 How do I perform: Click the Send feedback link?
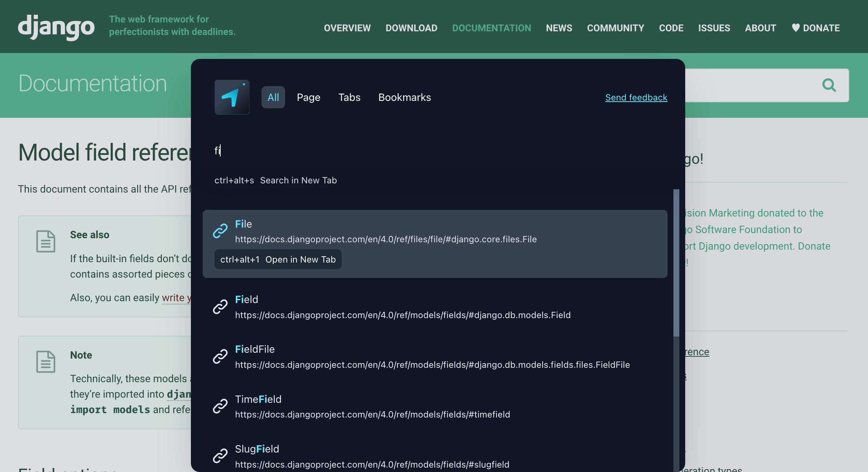point(636,97)
